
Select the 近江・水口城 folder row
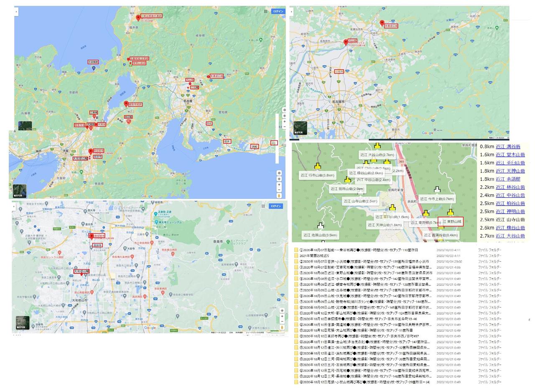click(397, 279)
